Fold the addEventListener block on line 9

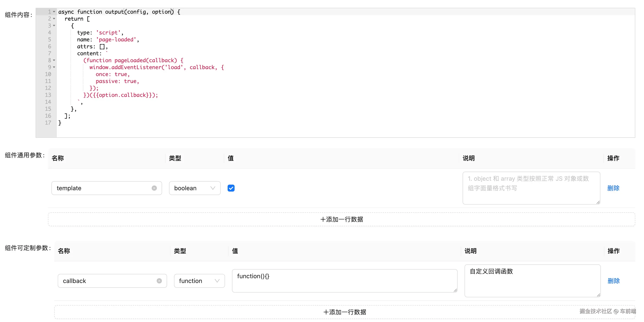(54, 67)
